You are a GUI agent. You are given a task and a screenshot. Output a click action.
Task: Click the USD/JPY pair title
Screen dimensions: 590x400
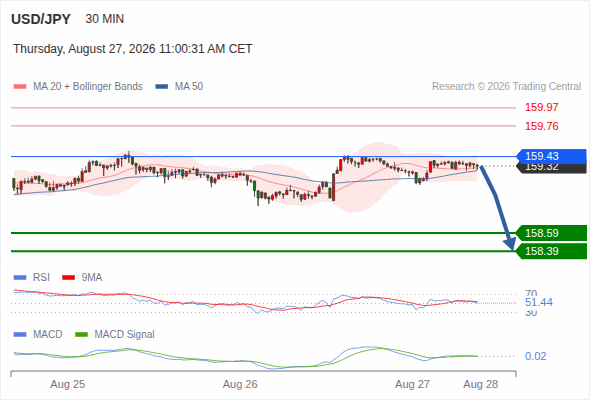pos(41,19)
